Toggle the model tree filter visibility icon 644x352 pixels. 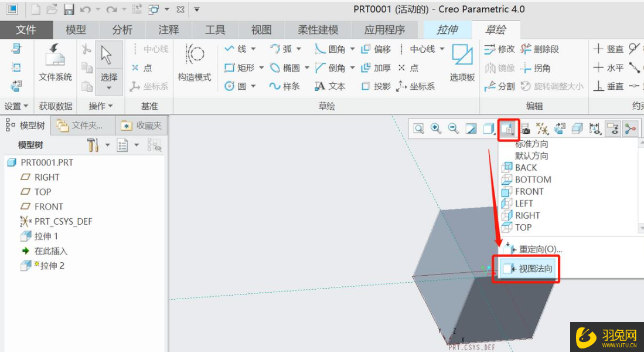[154, 145]
